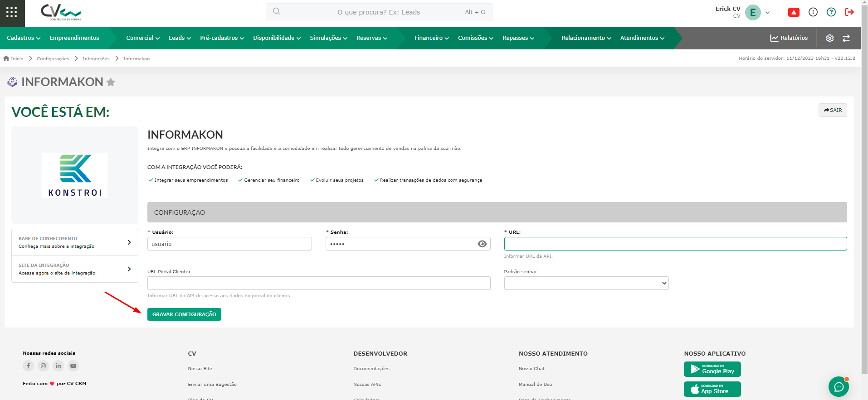Open the red alert notification icon

tap(794, 12)
